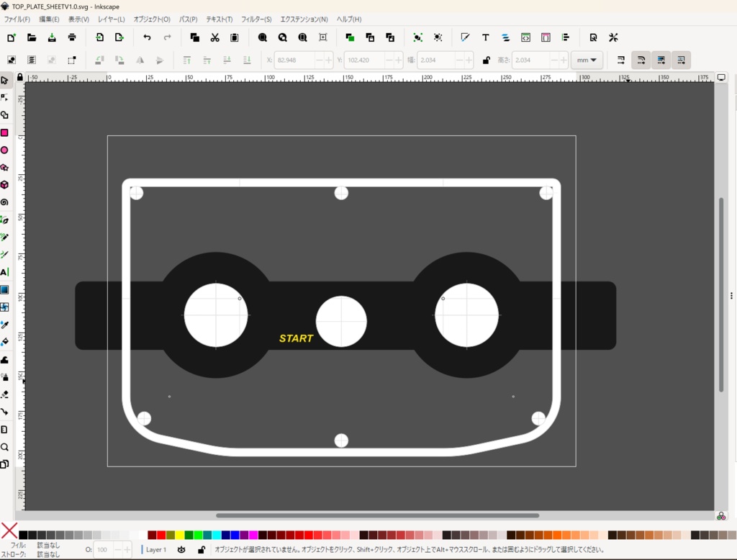Choose the Gradient tool
Viewport: 737px width, 560px height.
tap(4, 290)
